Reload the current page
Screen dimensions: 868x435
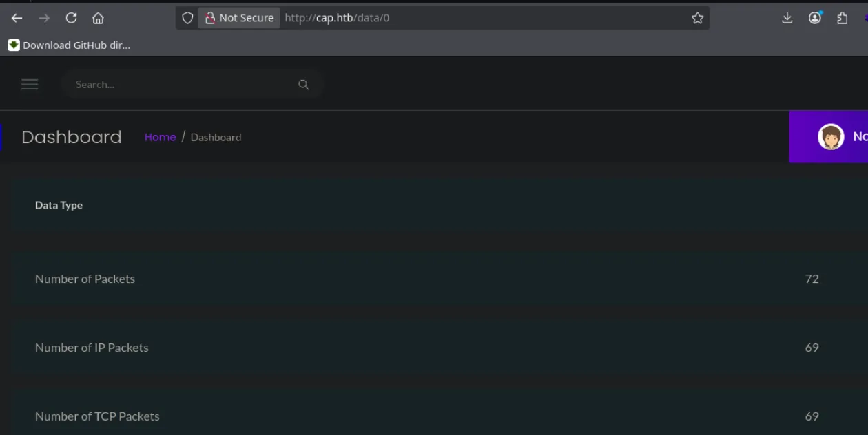[71, 19]
